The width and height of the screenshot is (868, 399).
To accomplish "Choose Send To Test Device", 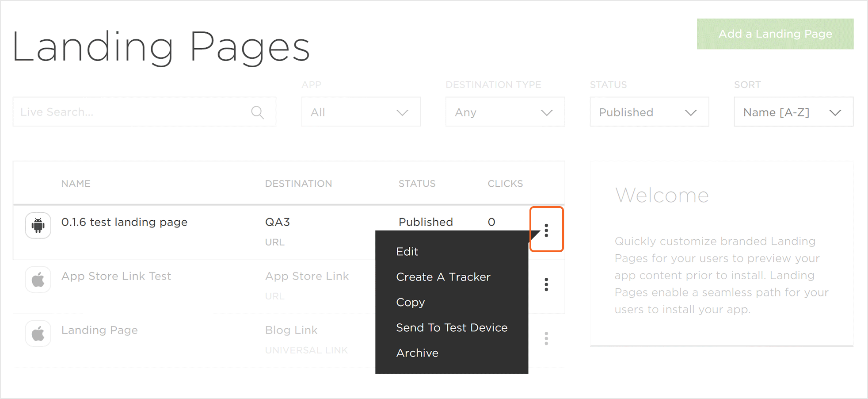I will pyautogui.click(x=452, y=328).
